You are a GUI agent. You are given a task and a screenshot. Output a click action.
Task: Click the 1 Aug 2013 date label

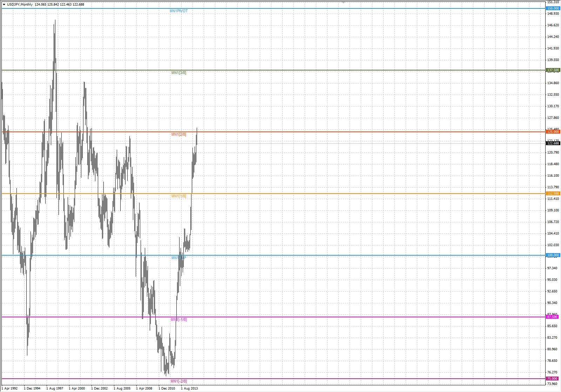pyautogui.click(x=189, y=388)
